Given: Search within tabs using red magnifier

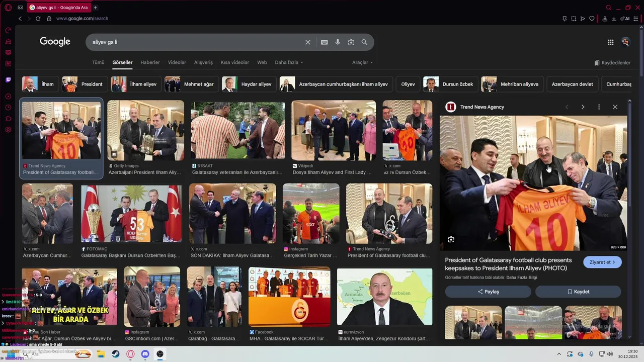Looking at the screenshot, I should [x=609, y=8].
